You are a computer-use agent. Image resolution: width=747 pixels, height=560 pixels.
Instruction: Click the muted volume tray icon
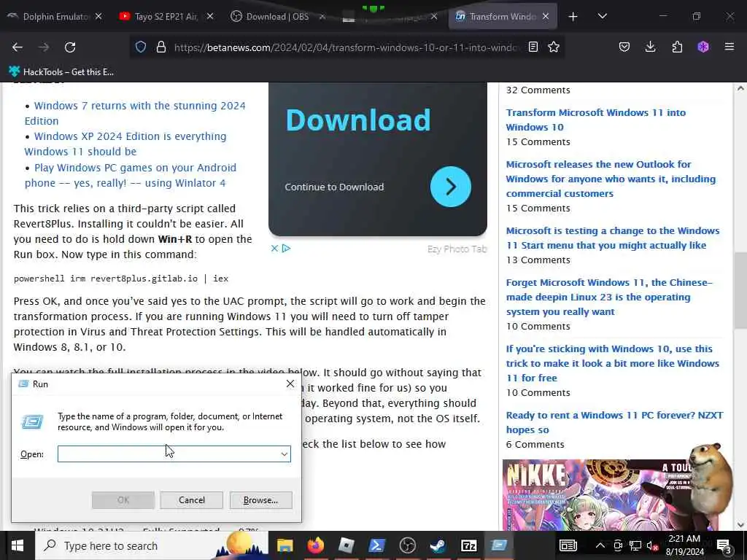652,545
